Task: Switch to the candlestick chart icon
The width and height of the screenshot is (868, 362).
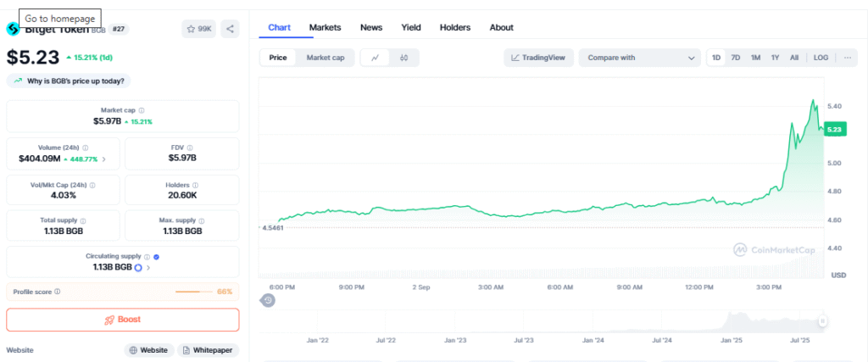Action: (x=404, y=58)
